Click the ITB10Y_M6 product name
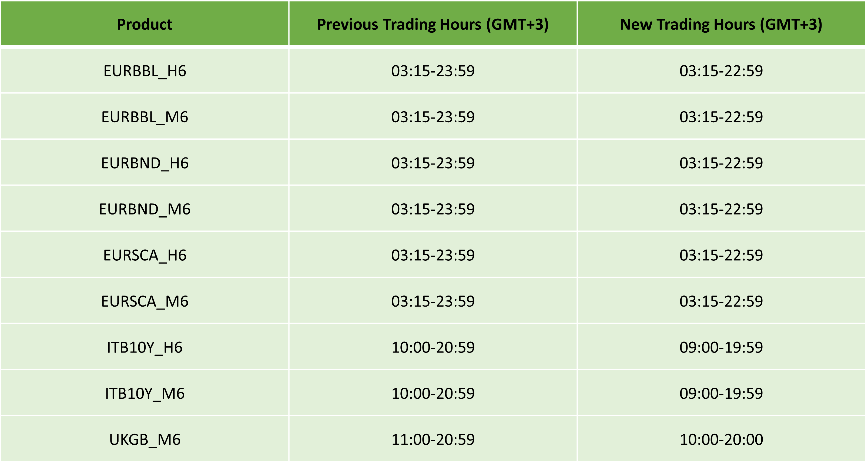This screenshot has width=868, height=463. point(145,394)
